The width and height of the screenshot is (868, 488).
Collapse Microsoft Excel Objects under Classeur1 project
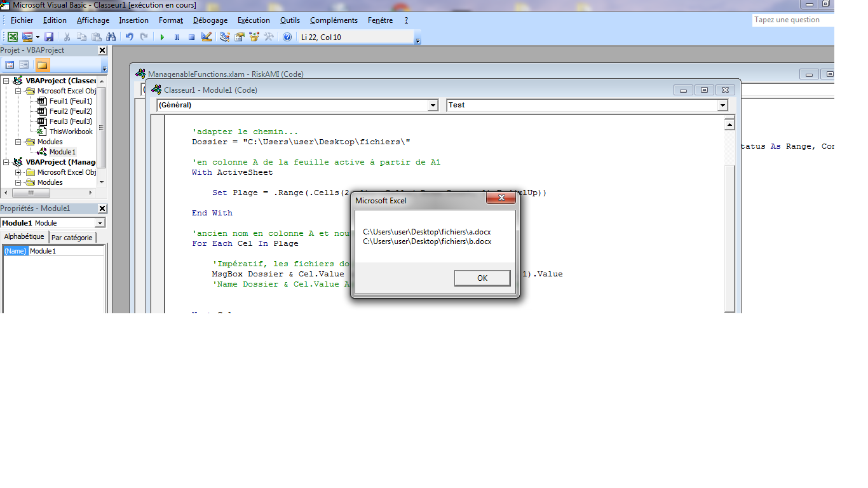[x=18, y=91]
